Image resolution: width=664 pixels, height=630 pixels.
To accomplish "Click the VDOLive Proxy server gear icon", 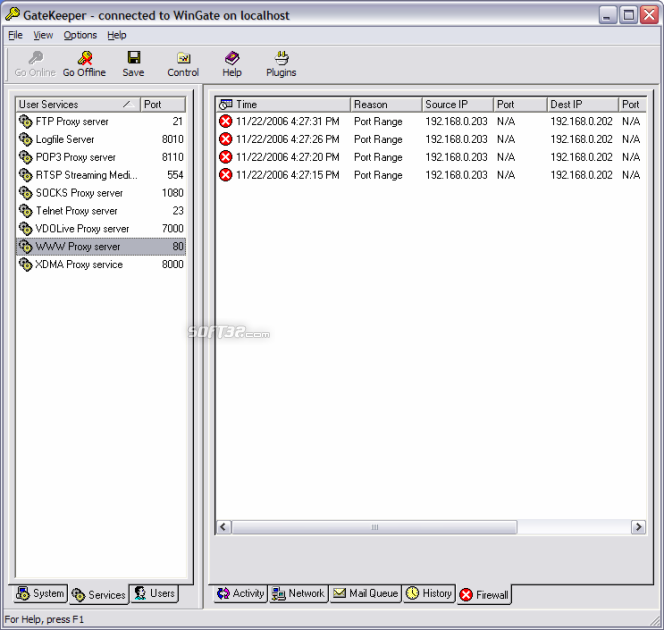I will click(26, 229).
